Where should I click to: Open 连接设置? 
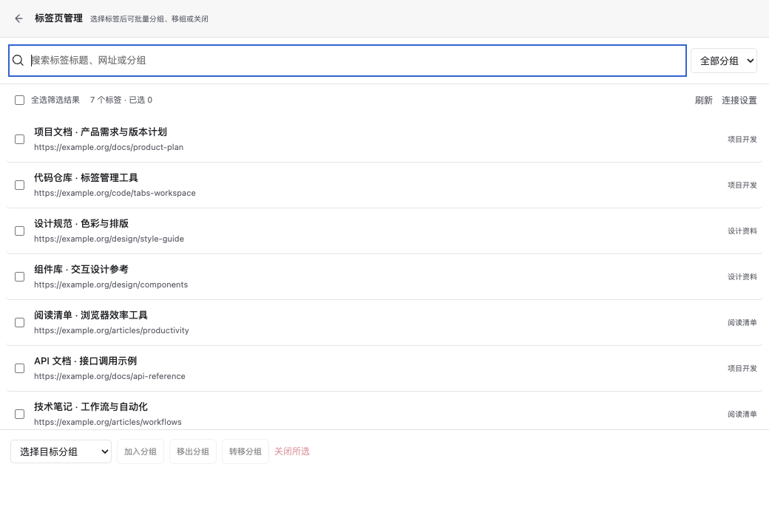point(739,100)
